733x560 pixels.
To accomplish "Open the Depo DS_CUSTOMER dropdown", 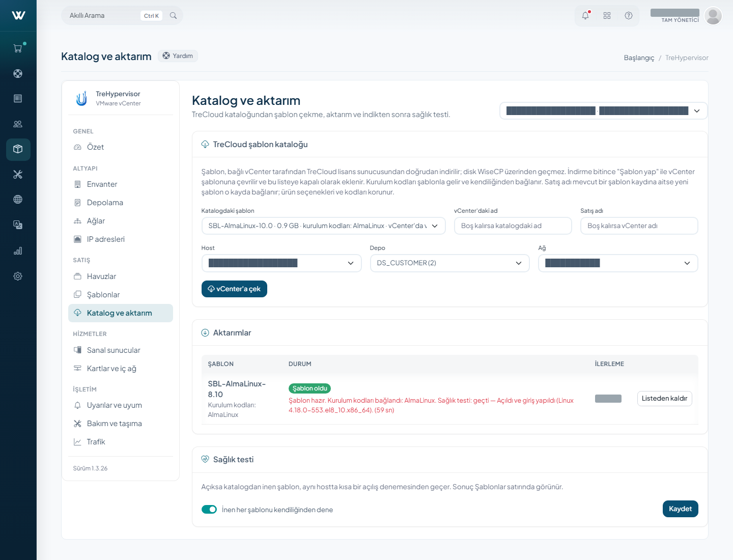I will pos(450,263).
